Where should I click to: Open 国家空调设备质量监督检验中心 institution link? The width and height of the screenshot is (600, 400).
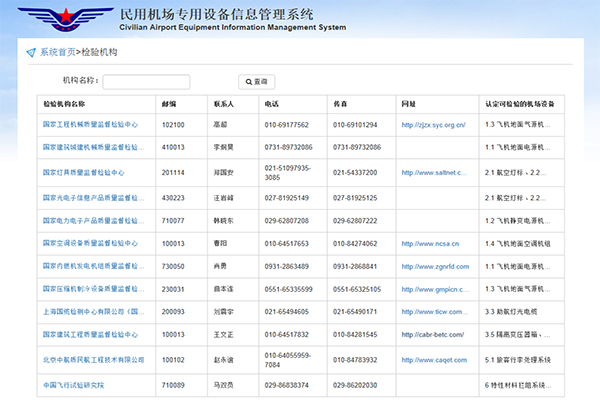(x=90, y=243)
